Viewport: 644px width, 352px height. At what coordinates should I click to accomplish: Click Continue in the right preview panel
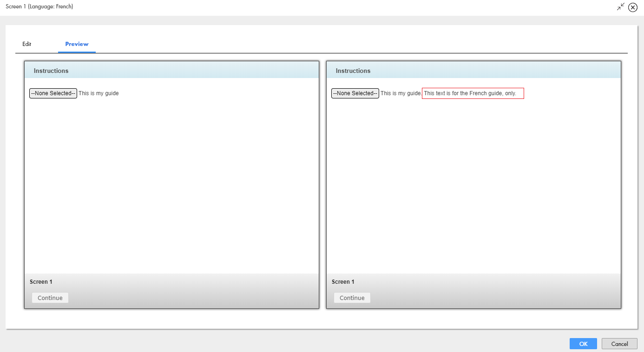(x=352, y=298)
